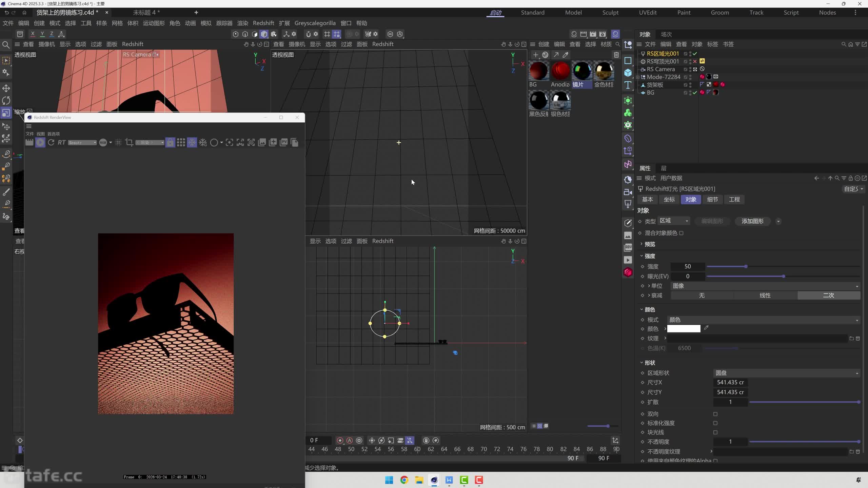Open the 区域形状 dropdown showing 圆盘
The image size is (868, 488).
pos(787,373)
